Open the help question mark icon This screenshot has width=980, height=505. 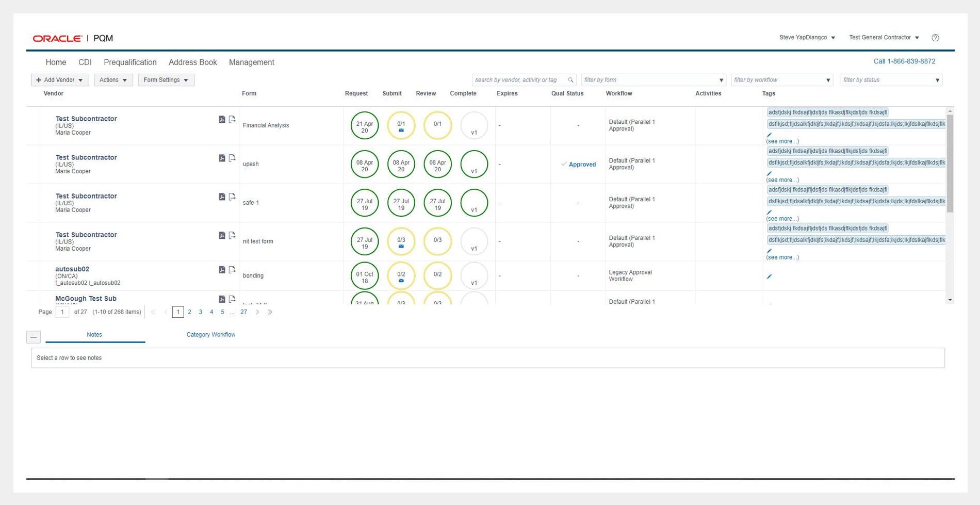pyautogui.click(x=935, y=38)
